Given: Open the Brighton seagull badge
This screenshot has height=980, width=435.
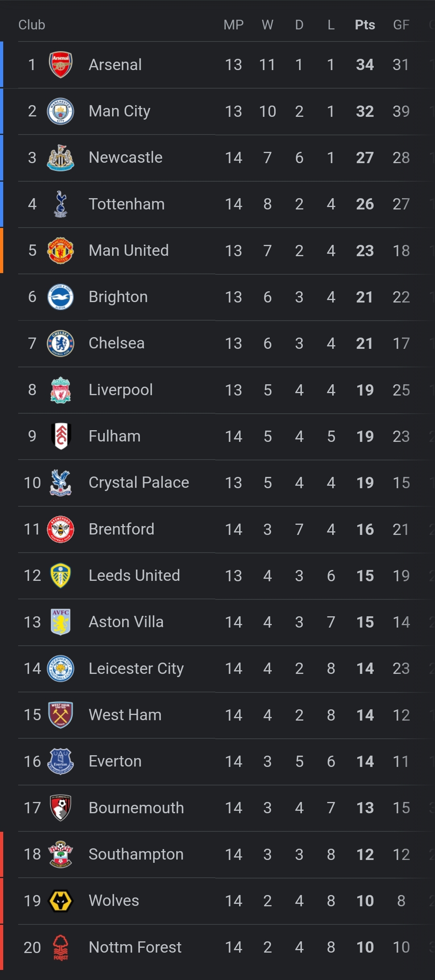Looking at the screenshot, I should coord(60,297).
